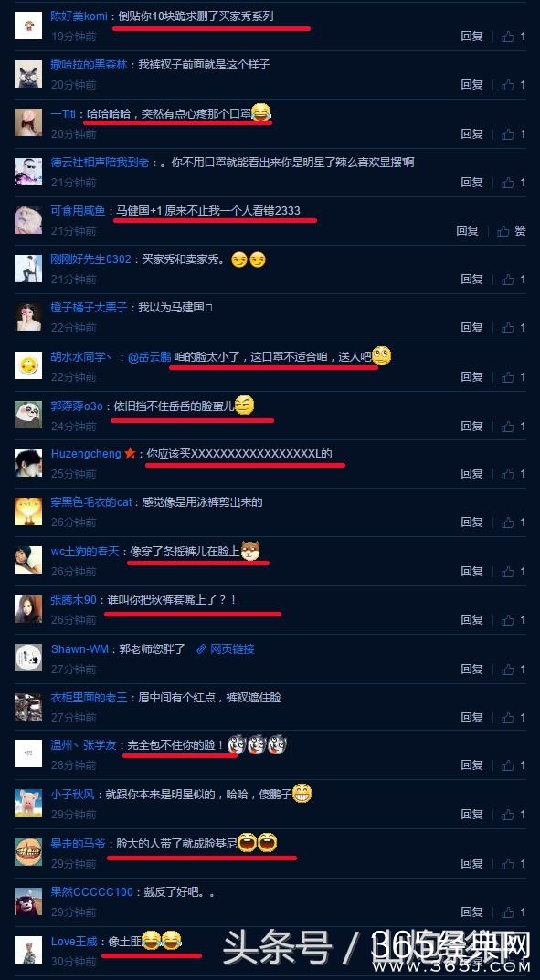Open the @岳云鹏 mention link
This screenshot has height=980, width=540.
coord(149,357)
